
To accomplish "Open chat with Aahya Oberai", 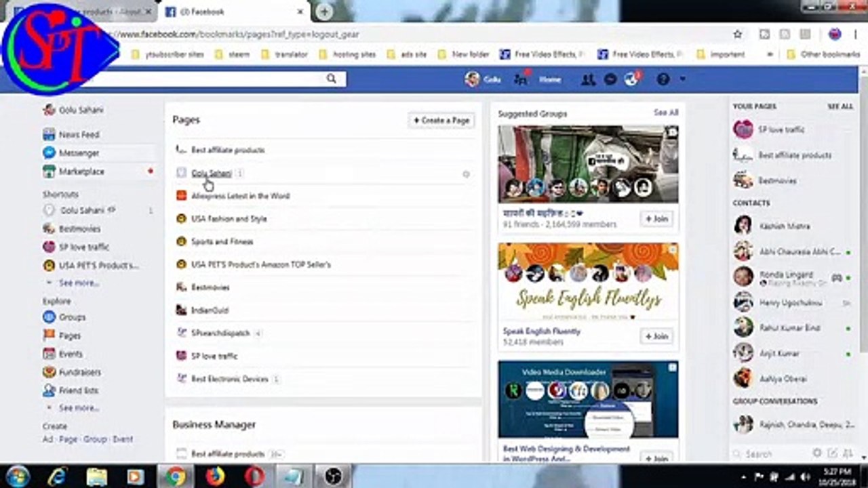I will (783, 379).
